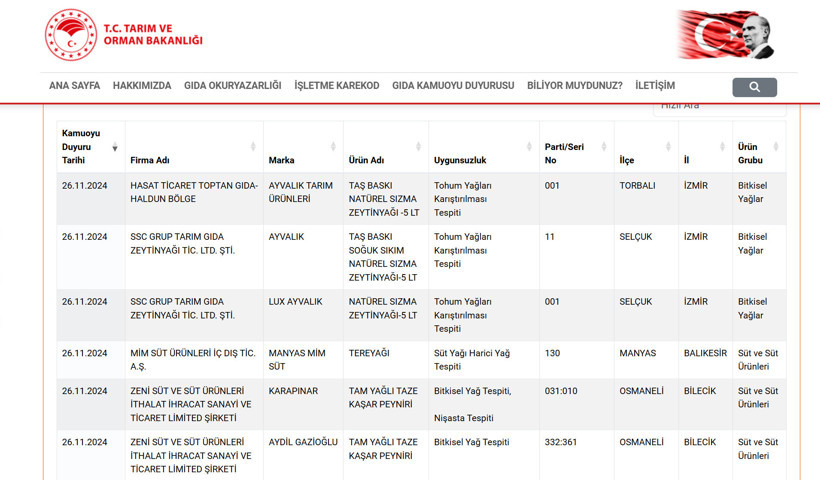The image size is (820, 480).
Task: Select LUX AYVALIK brand cell
Action: pos(303,315)
